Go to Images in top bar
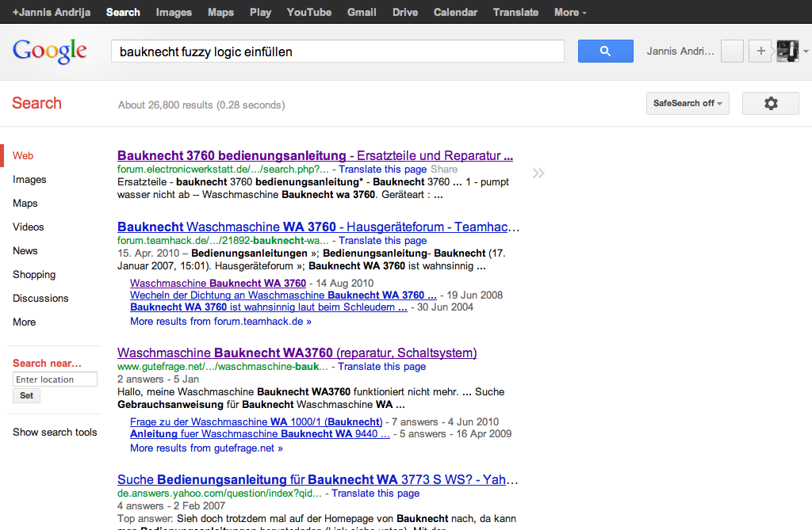The height and width of the screenshot is (530, 812). click(174, 12)
